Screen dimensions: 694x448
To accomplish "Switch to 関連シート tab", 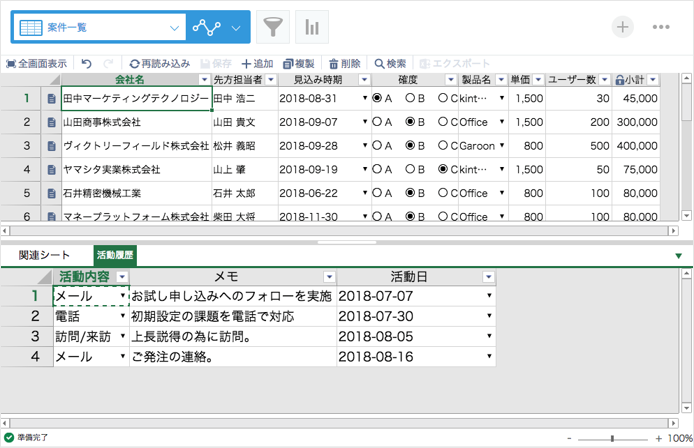I will (x=44, y=256).
